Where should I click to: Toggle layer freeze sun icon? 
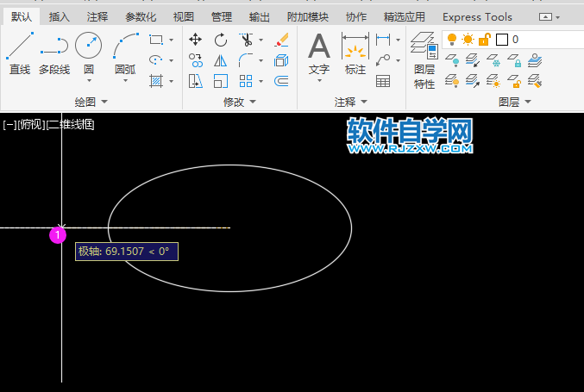468,40
